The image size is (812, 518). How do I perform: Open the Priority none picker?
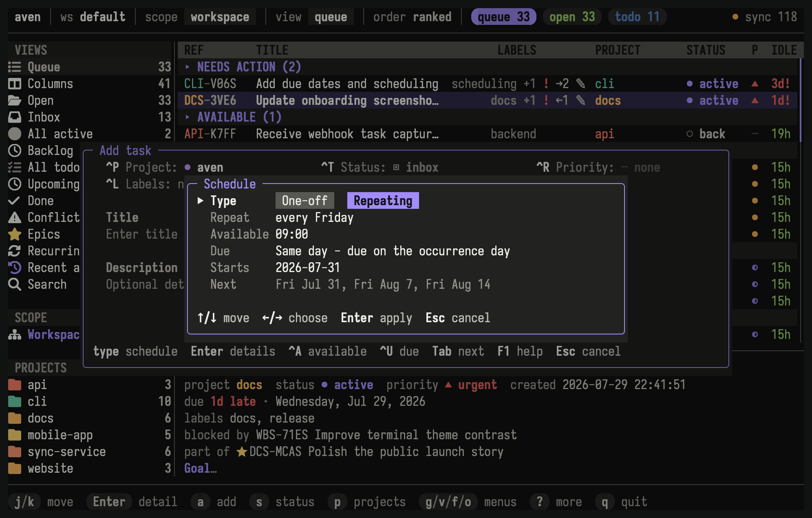(598, 167)
